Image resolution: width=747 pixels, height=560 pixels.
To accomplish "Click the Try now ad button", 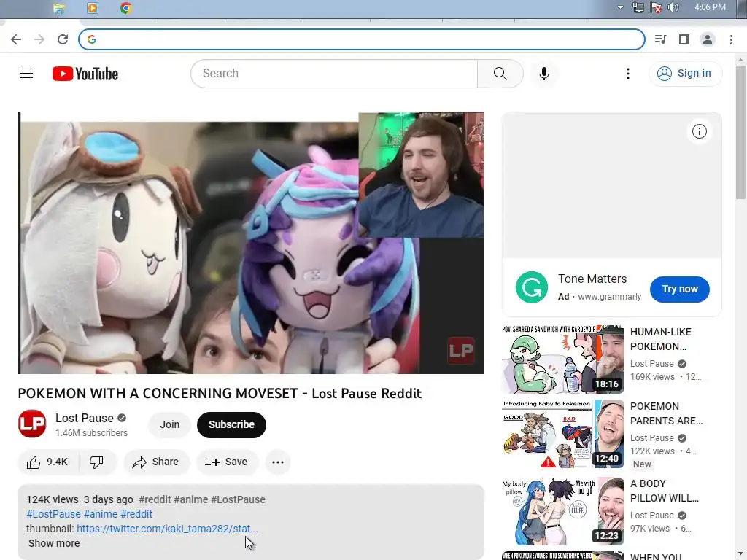I will pyautogui.click(x=680, y=289).
